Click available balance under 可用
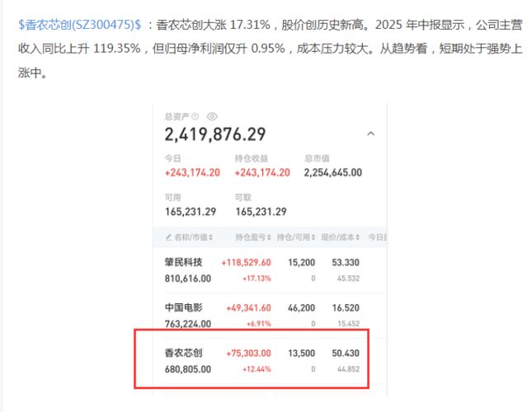This screenshot has width=532, height=412. pos(191,212)
